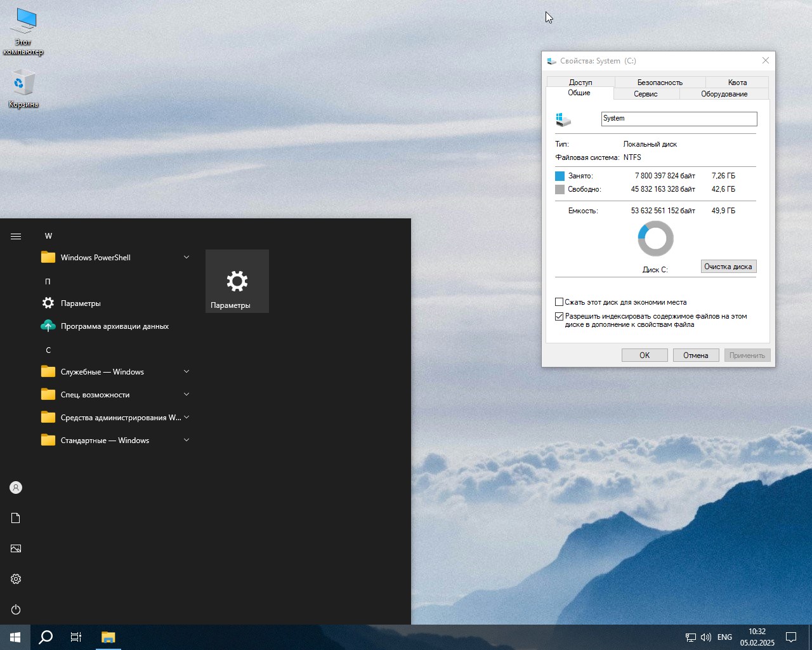Click the Локальный диск type text

[650, 144]
